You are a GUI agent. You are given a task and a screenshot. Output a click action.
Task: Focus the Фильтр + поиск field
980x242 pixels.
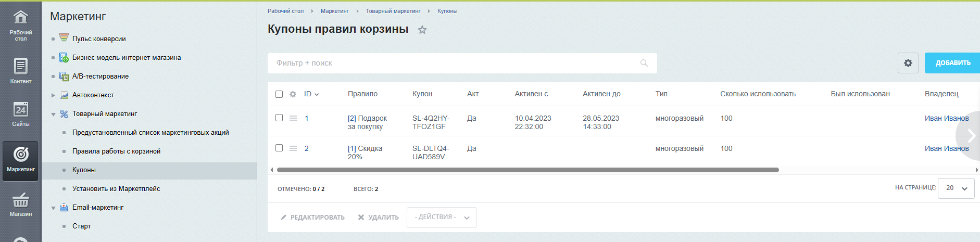coord(462,63)
